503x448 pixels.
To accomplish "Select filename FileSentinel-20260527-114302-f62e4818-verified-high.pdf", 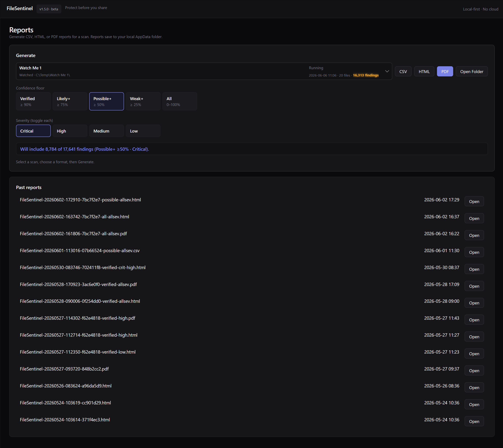I will pos(77,318).
